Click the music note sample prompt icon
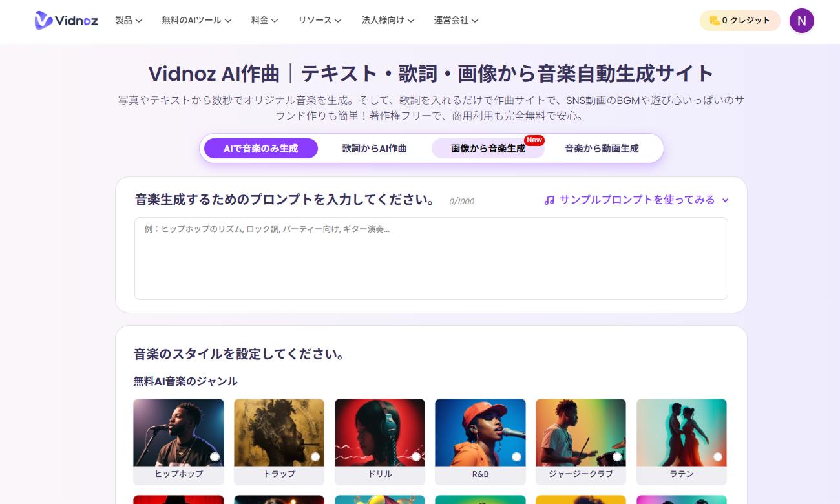The height and width of the screenshot is (504, 840). click(x=549, y=200)
